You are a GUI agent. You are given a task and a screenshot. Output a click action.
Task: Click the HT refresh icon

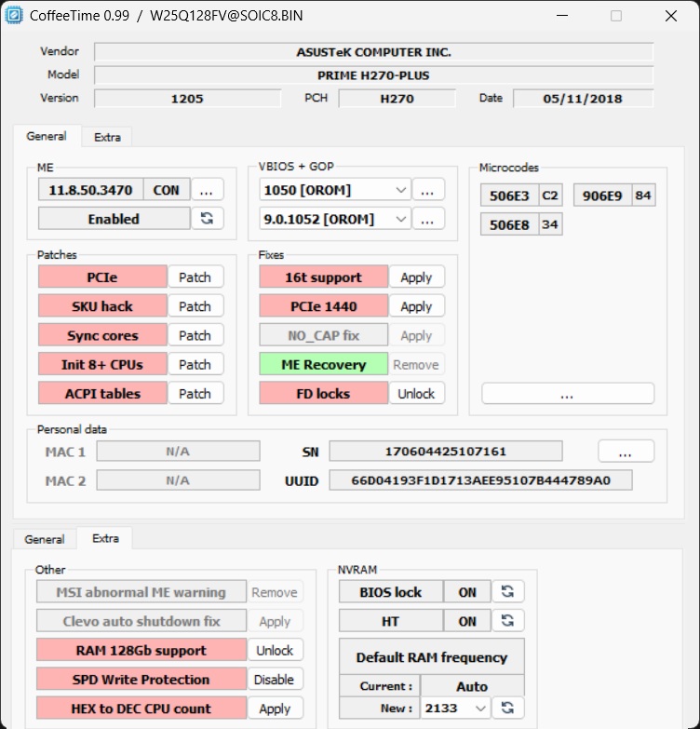[507, 621]
